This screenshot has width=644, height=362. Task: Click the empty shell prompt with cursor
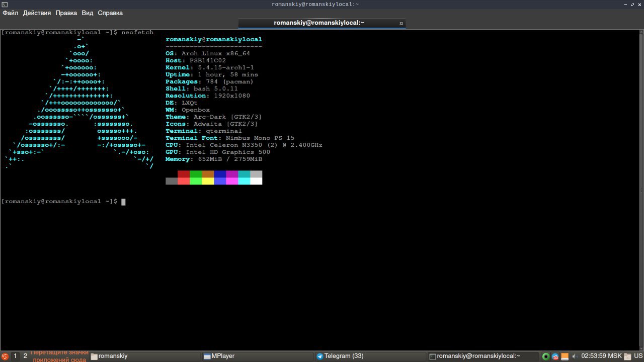pyautogui.click(x=63, y=202)
